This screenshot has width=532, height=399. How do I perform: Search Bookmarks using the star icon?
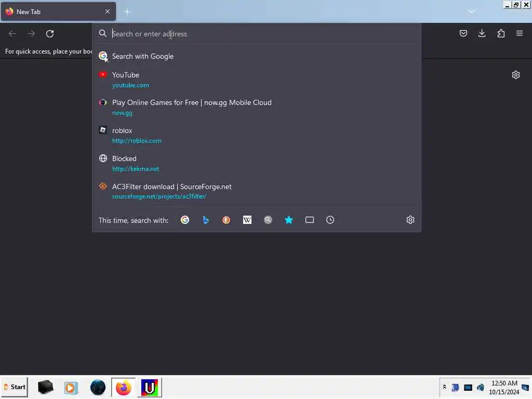[289, 220]
